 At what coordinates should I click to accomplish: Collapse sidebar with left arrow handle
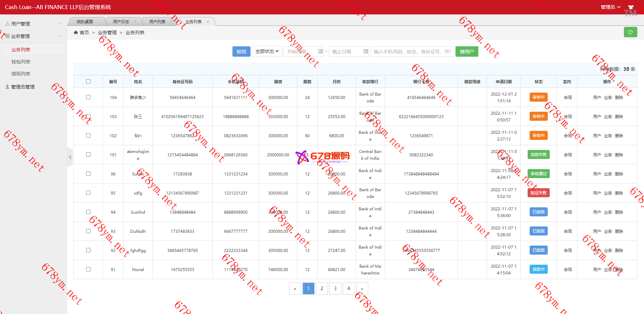(70, 157)
